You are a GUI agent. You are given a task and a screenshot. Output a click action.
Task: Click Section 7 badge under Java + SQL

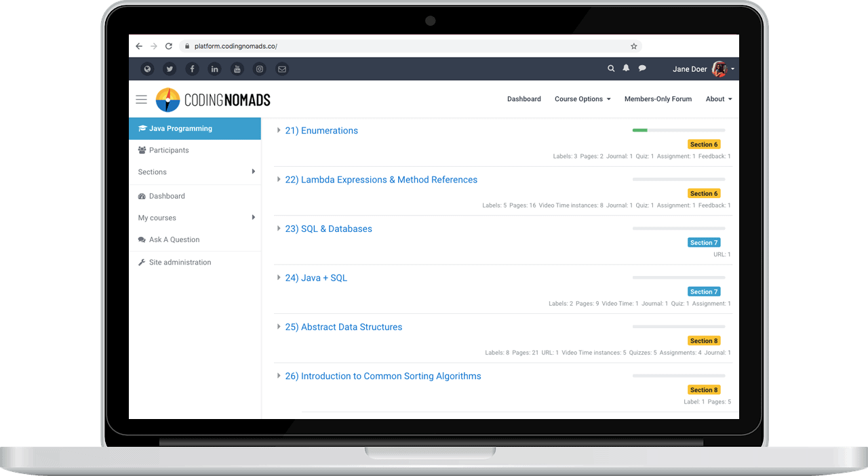tap(704, 292)
